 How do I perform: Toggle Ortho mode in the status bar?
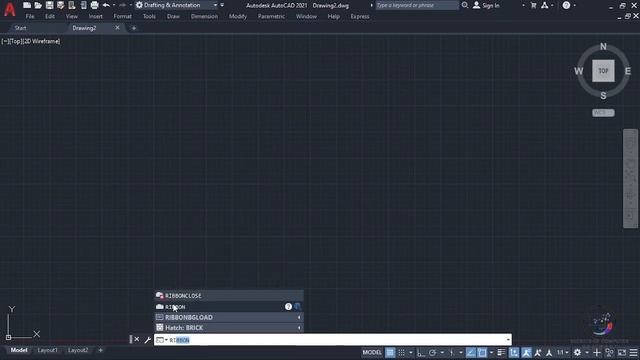tap(421, 353)
